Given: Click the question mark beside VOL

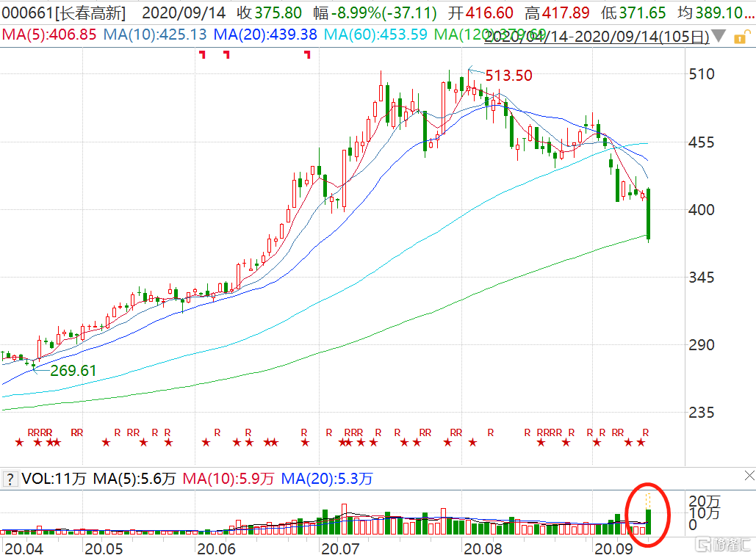Looking at the screenshot, I should 10,479.
